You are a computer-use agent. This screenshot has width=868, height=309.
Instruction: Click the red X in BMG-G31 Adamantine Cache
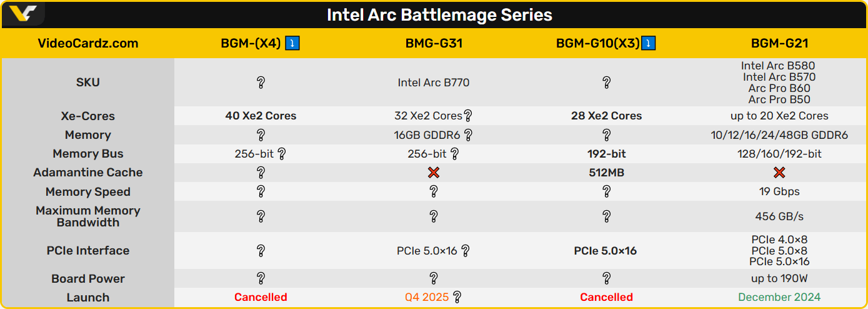(434, 173)
